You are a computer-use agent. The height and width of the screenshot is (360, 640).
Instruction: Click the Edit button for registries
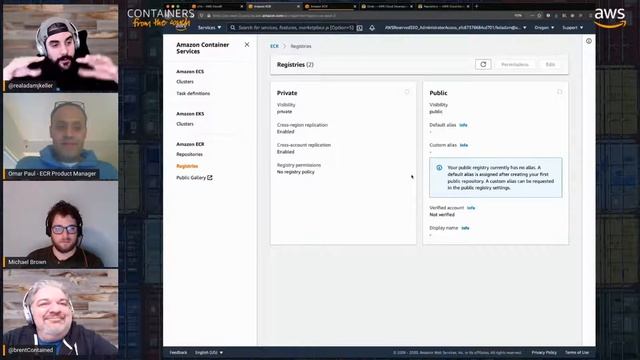550,64
